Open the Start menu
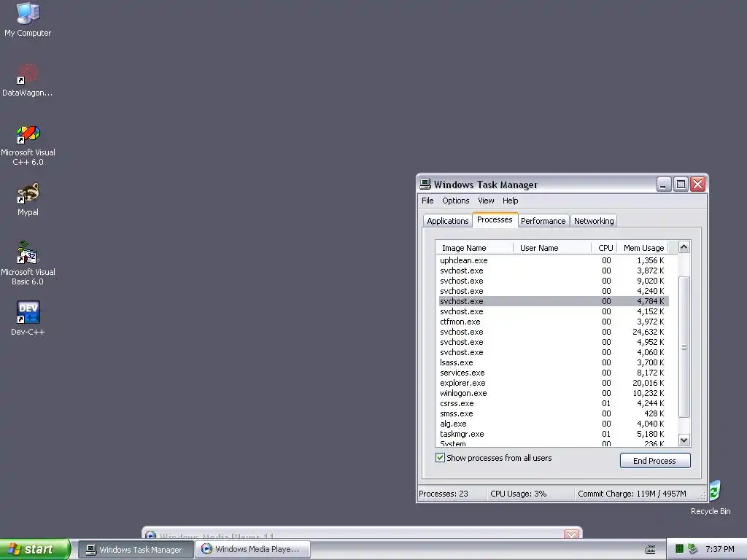Screen dimensions: 747x560 click(x=35, y=549)
